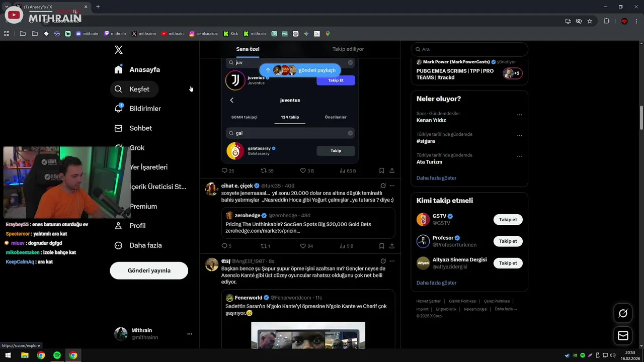Switch to the Takip ediliyor tab
This screenshot has height=362, width=644.
(x=348, y=49)
